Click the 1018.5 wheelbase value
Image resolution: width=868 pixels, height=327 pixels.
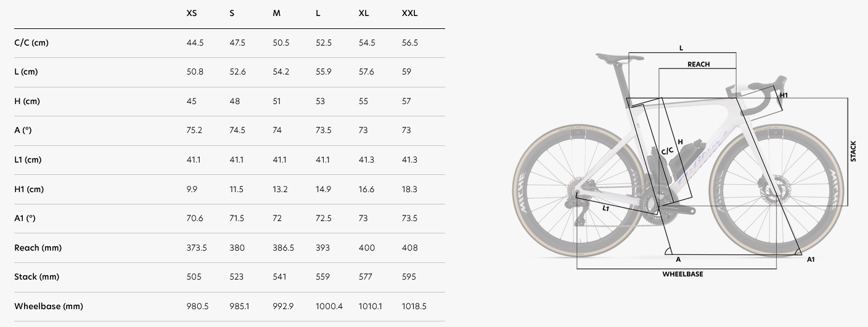[x=414, y=306]
